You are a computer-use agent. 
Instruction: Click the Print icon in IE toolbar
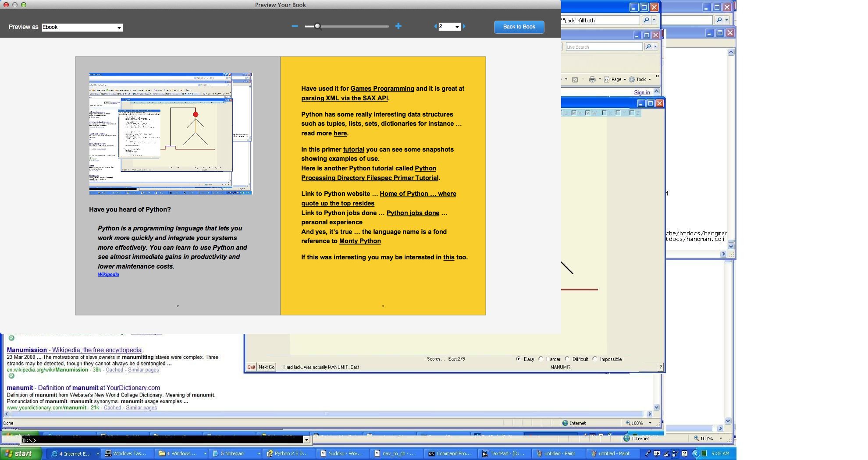pyautogui.click(x=592, y=79)
